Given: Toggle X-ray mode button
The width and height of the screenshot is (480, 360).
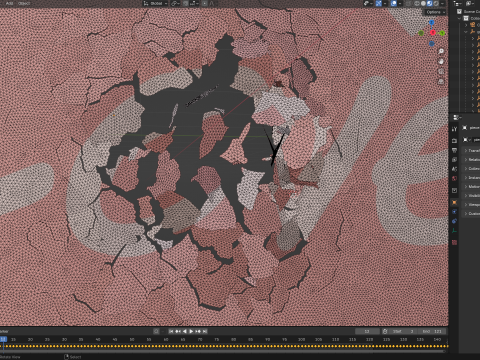Looking at the screenshot, I should (x=408, y=3).
